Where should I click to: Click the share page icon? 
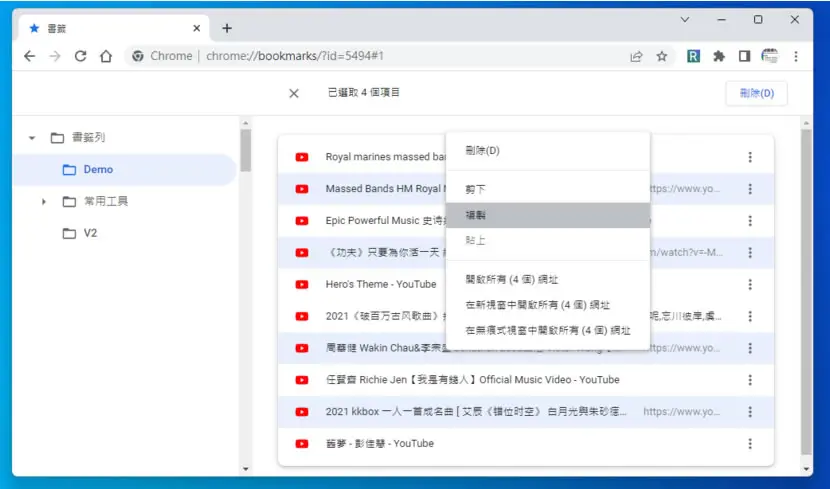pyautogui.click(x=636, y=56)
